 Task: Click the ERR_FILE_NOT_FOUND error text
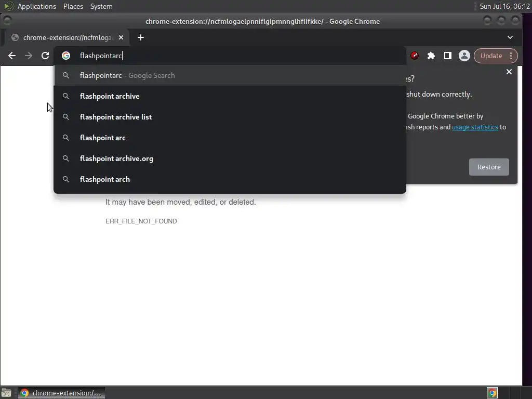coord(141,221)
